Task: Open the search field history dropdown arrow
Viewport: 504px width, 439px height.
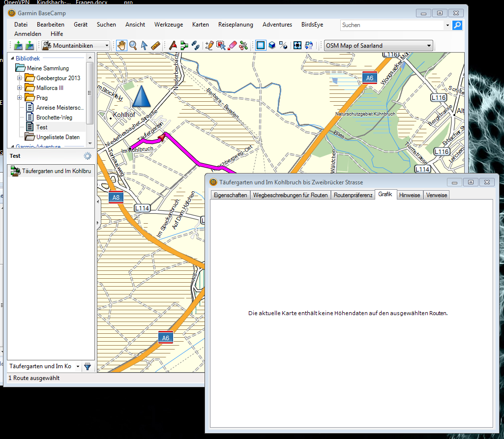Action: [447, 25]
